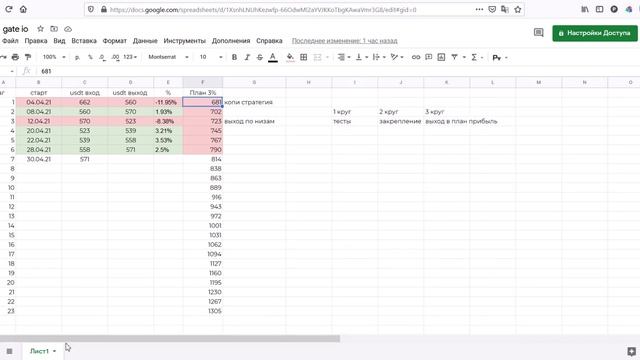Open Explore button at bottom right
This screenshot has height=360, width=640.
631,351
